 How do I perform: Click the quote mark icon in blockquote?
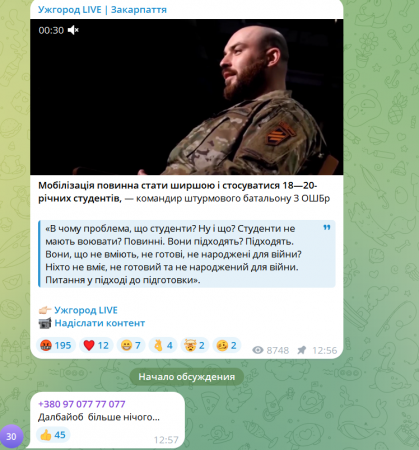click(327, 228)
